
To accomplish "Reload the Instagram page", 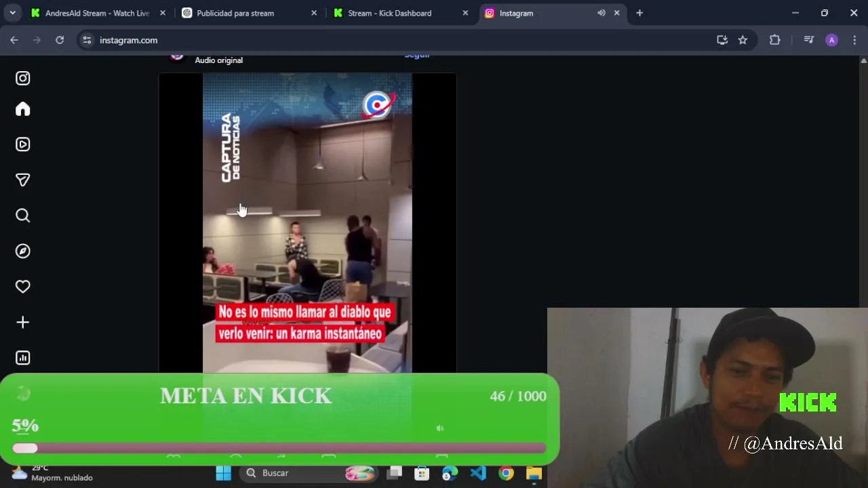I will (60, 40).
